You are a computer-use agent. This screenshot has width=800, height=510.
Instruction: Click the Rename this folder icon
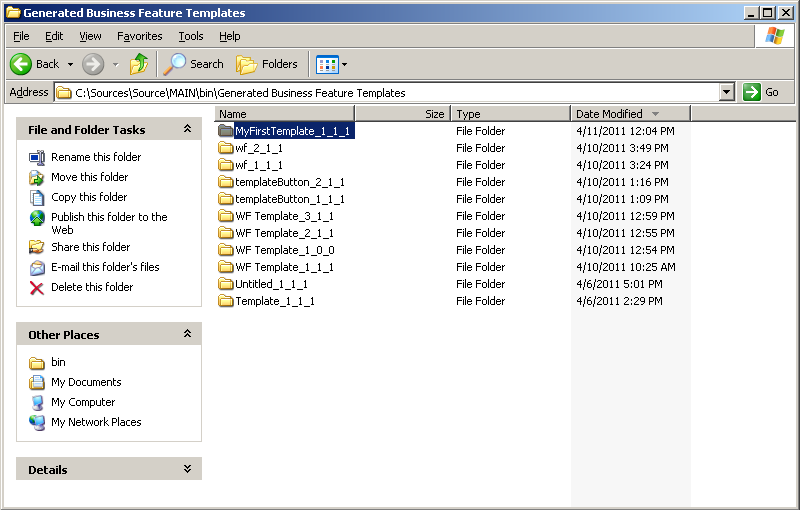(37, 158)
